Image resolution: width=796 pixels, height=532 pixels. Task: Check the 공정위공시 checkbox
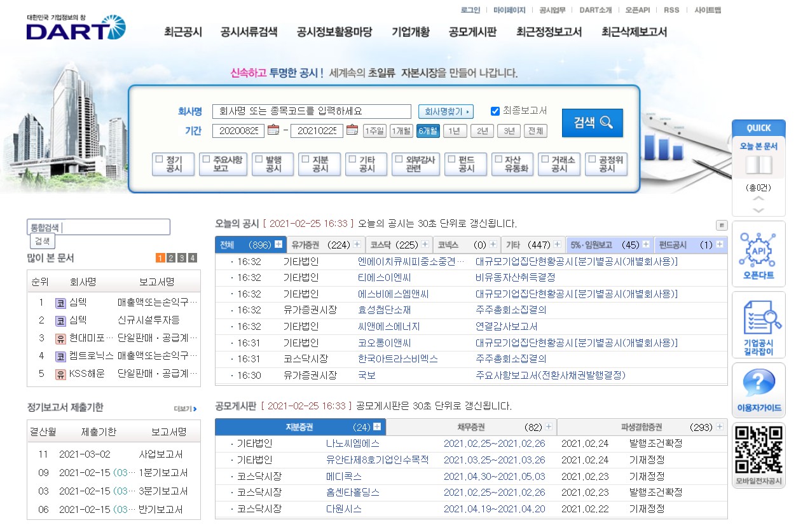coord(592,160)
